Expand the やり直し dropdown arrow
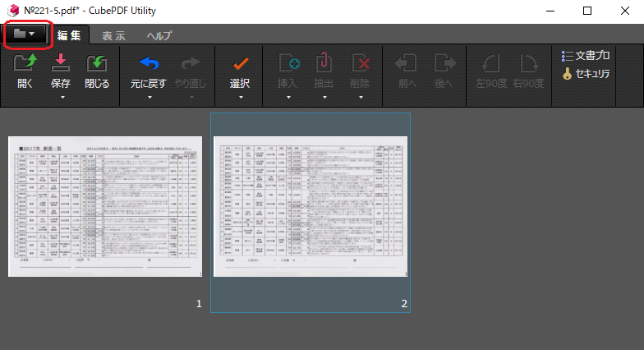This screenshot has width=644, height=354. (191, 97)
